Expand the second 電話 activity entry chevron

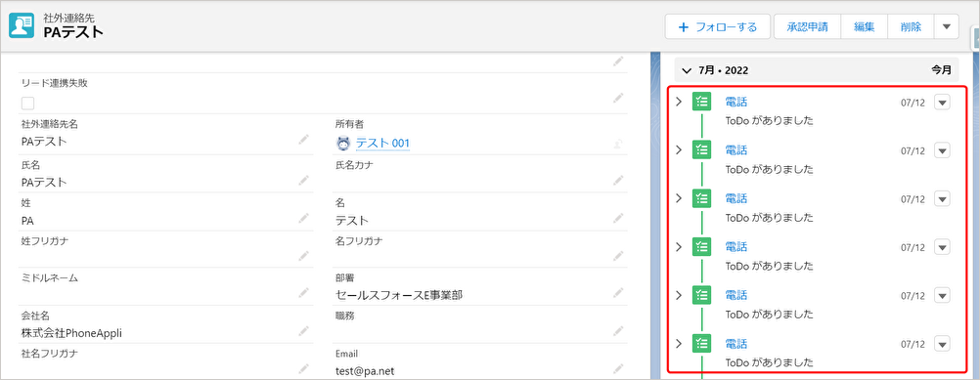pyautogui.click(x=679, y=149)
